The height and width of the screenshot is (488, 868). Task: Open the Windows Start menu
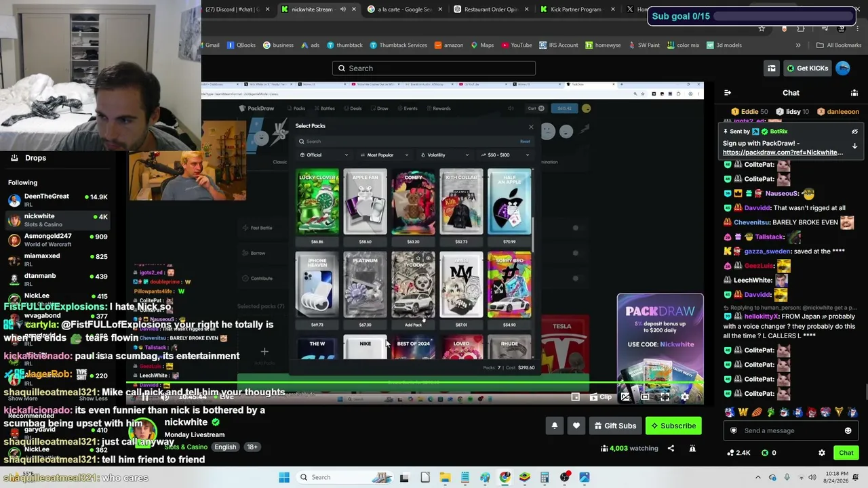click(x=284, y=477)
